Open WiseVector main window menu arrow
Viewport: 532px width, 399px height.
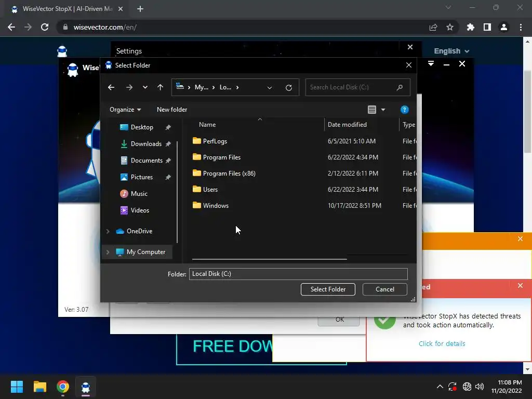tap(431, 63)
